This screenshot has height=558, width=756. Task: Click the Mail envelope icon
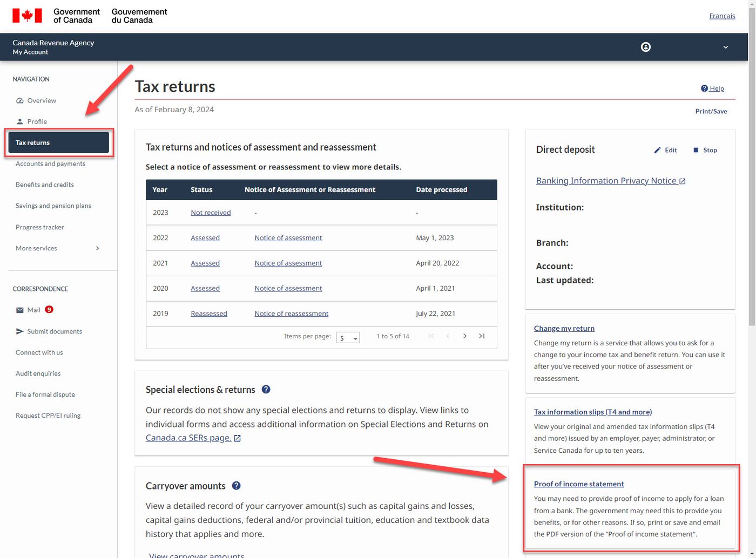coord(20,310)
